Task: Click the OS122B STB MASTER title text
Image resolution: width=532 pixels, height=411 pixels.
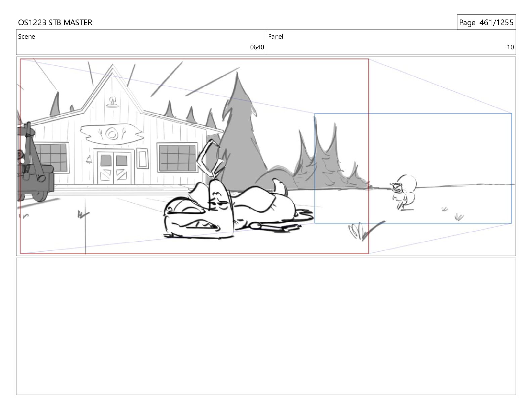Action: (x=55, y=22)
